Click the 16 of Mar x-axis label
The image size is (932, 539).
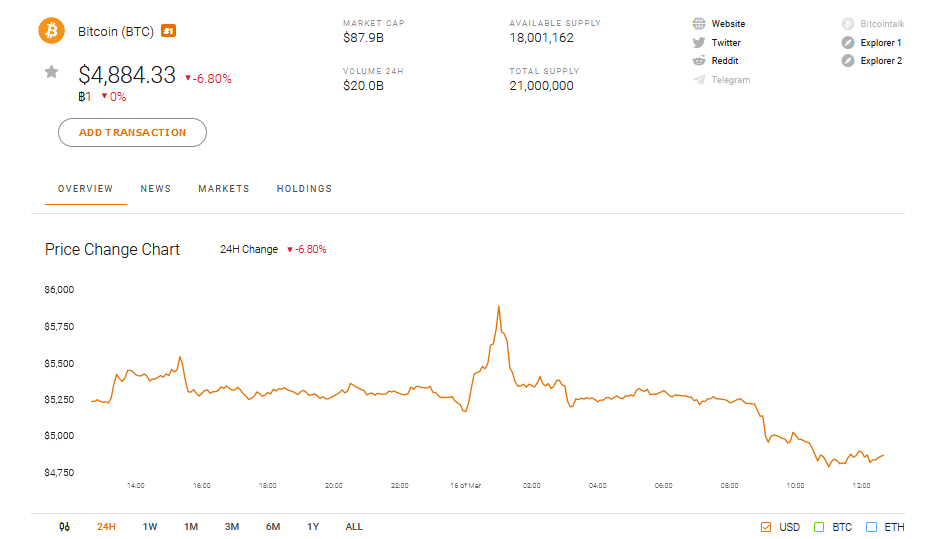[x=465, y=486]
